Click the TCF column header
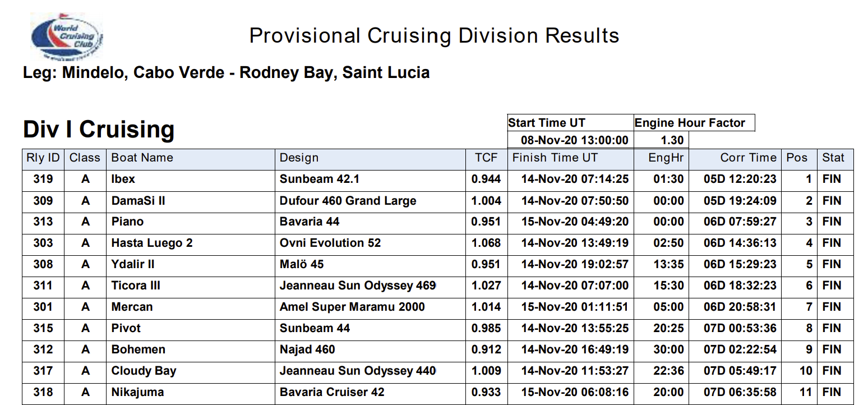Screen dimensions: 868x405 click(x=486, y=158)
